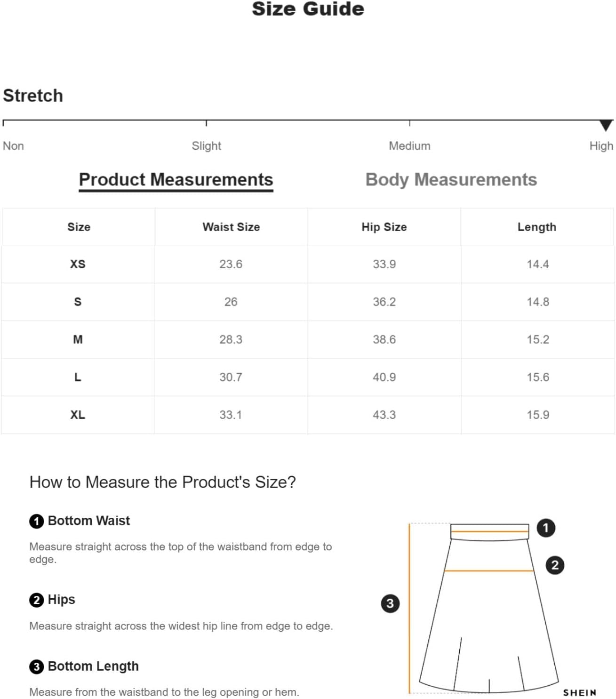Viewport: 616px width, 699px height.
Task: Select the XS size row label
Action: pos(78,264)
